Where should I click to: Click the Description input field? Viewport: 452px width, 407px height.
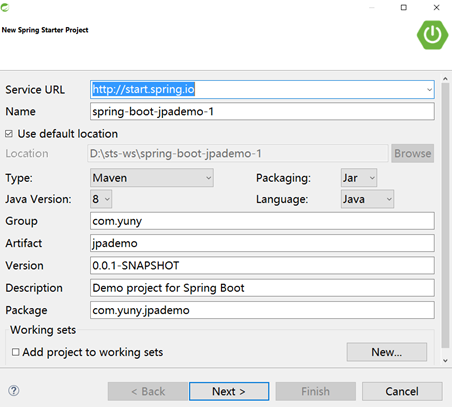click(262, 288)
